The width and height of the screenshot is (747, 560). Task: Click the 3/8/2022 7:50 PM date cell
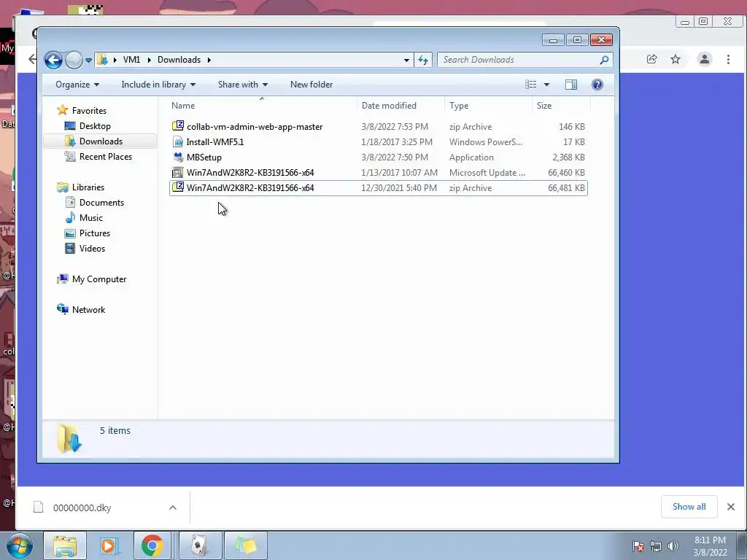[x=395, y=157]
